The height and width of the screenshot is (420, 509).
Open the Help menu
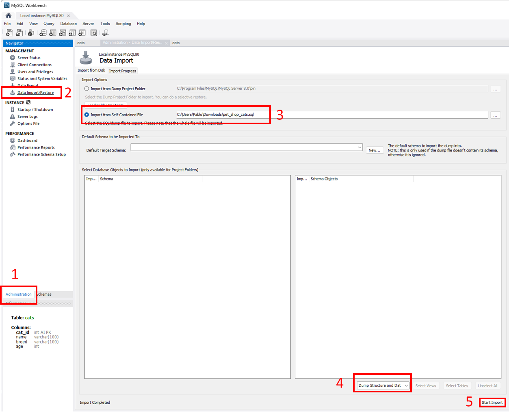point(141,24)
